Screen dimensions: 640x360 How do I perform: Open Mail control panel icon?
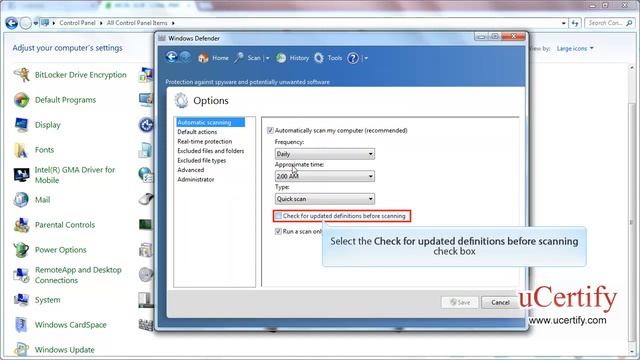[x=21, y=200]
